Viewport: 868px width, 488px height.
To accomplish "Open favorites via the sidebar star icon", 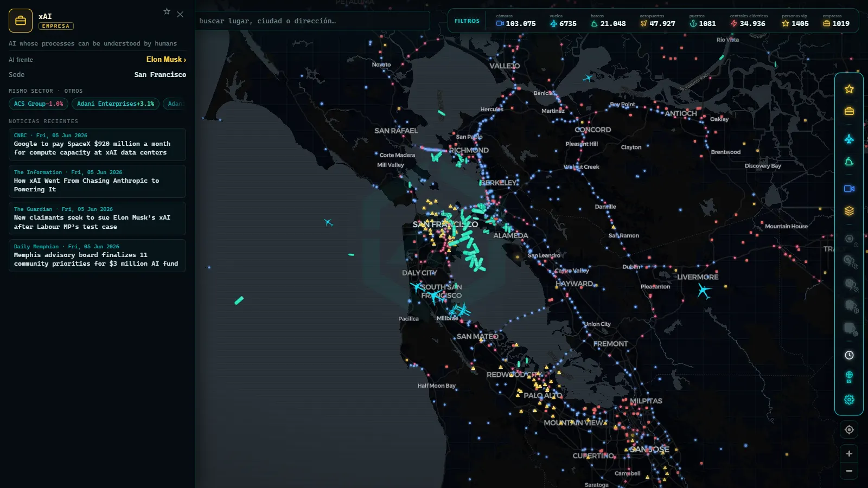I will (x=849, y=89).
